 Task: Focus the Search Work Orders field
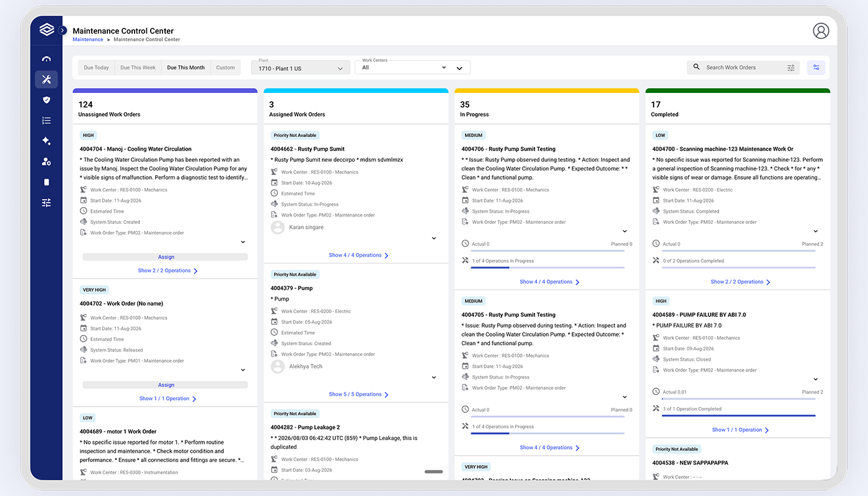coord(743,68)
